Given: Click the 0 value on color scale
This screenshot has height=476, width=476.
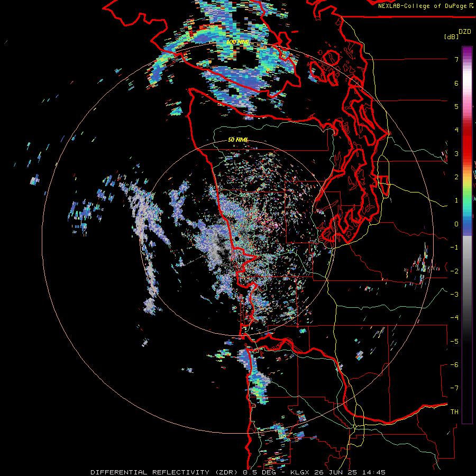Looking at the screenshot, I should point(456,224).
